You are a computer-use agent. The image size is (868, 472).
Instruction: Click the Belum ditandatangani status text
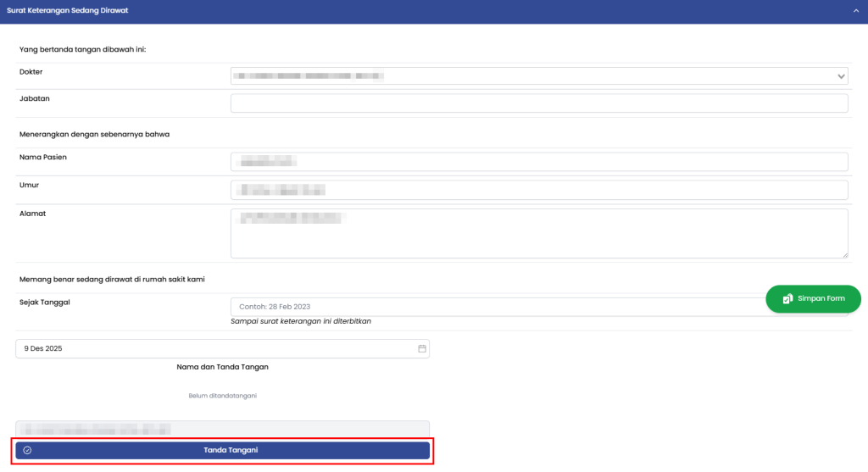pyautogui.click(x=222, y=396)
